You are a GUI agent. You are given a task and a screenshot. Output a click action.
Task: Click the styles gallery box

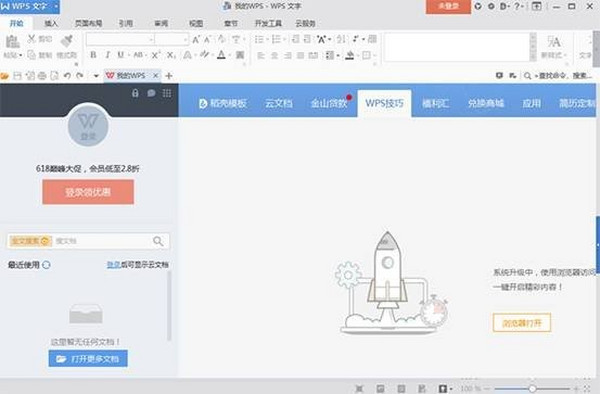(x=457, y=47)
